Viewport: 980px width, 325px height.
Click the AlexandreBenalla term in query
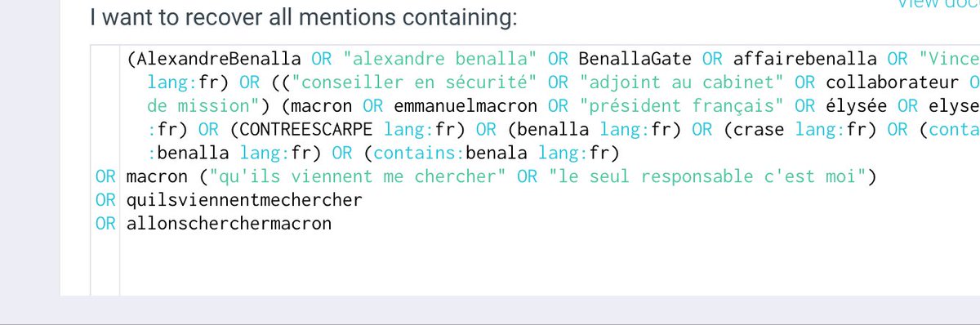[220, 59]
